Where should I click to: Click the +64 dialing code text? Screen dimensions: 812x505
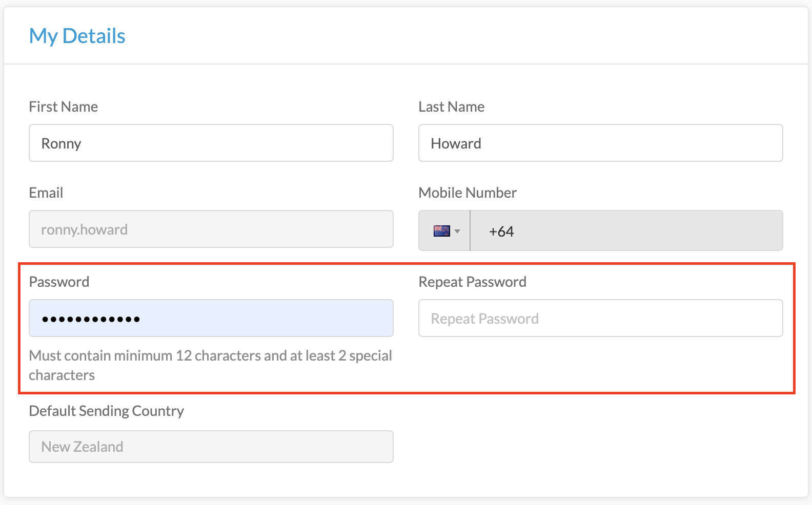(x=501, y=232)
